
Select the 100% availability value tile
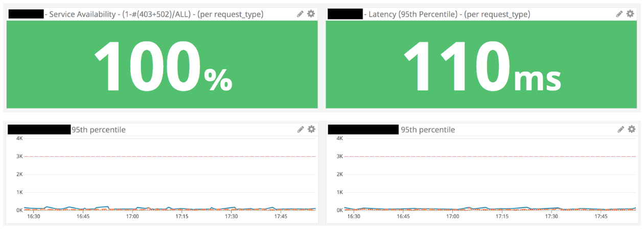coord(162,65)
